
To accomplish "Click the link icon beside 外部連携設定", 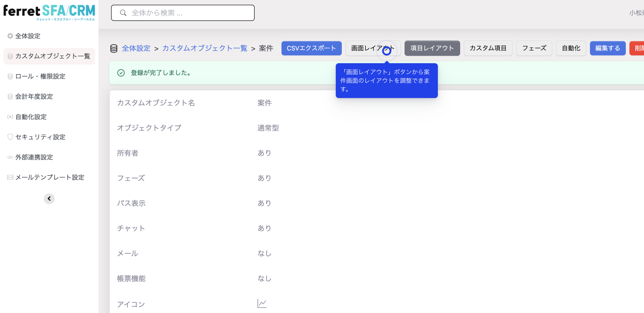I will tap(10, 157).
